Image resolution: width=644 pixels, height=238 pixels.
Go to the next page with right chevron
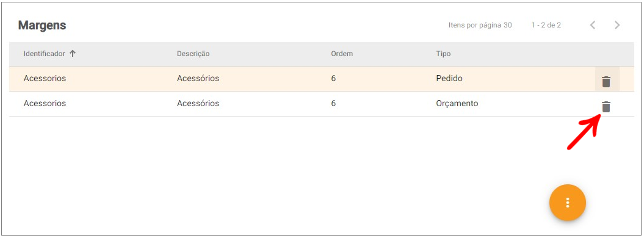tap(617, 25)
